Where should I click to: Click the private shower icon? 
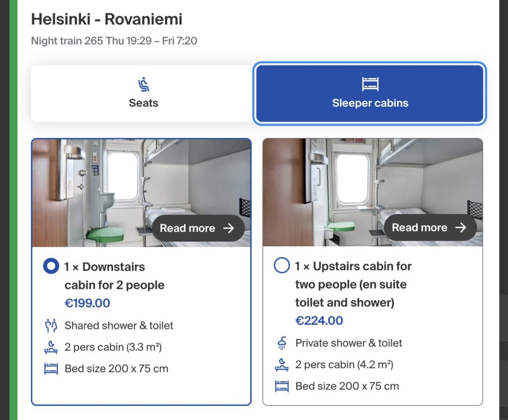pos(282,343)
